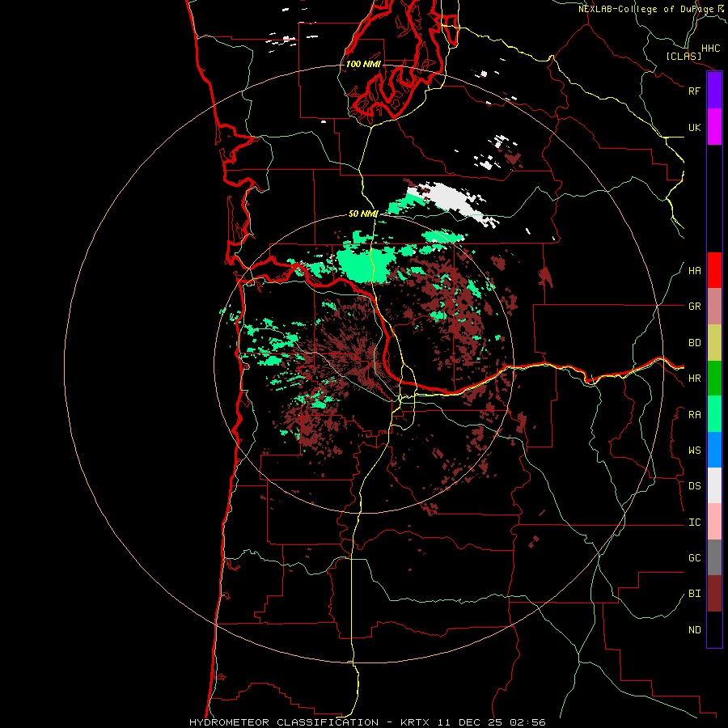Select the GC gray legend swatch
The width and height of the screenshot is (728, 728).
tap(714, 557)
